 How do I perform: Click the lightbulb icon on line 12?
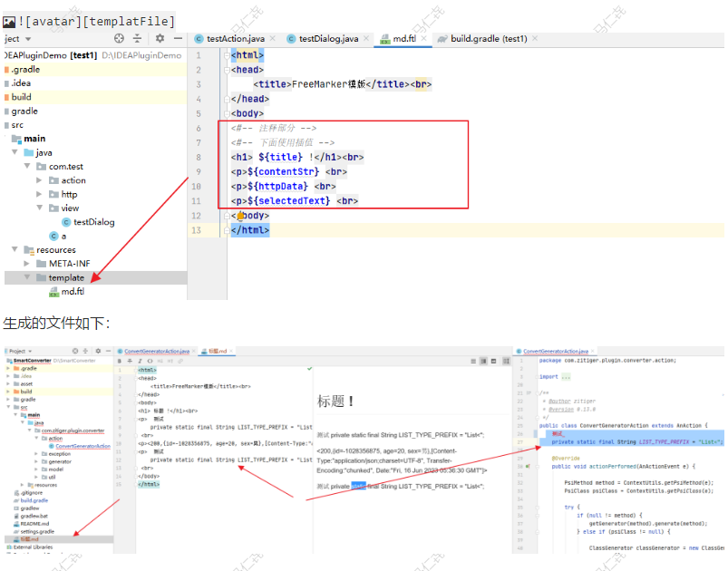click(x=240, y=216)
